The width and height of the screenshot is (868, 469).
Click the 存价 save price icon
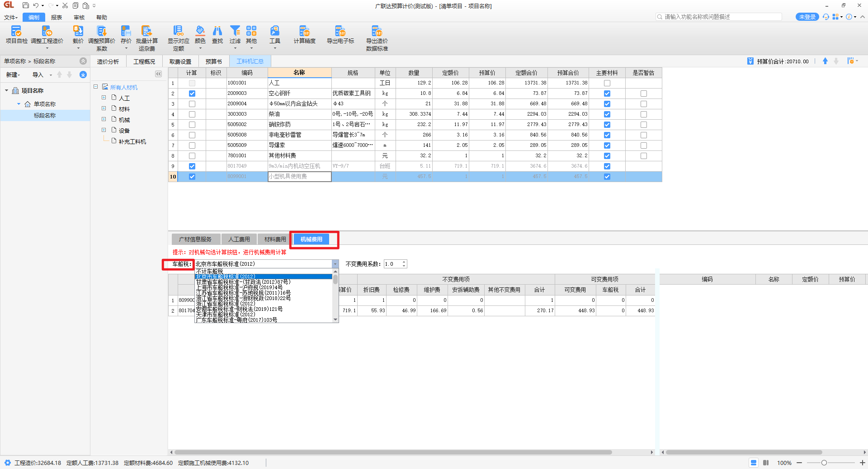[x=126, y=31]
